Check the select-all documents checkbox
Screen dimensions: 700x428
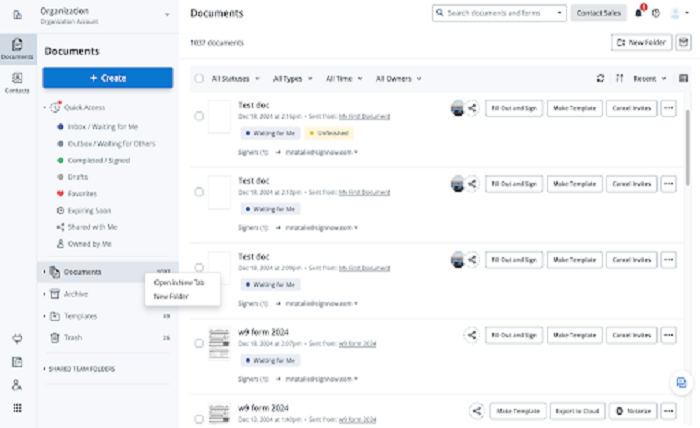coord(199,79)
